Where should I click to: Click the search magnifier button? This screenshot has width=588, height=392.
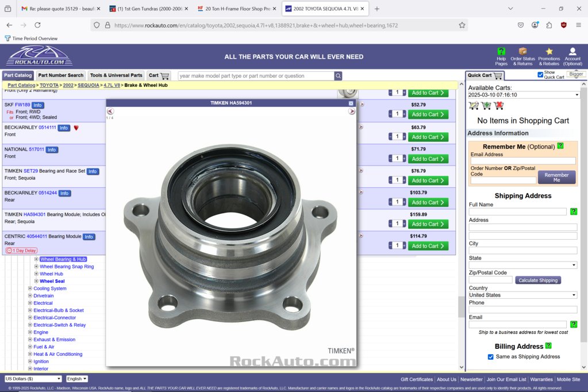(338, 76)
